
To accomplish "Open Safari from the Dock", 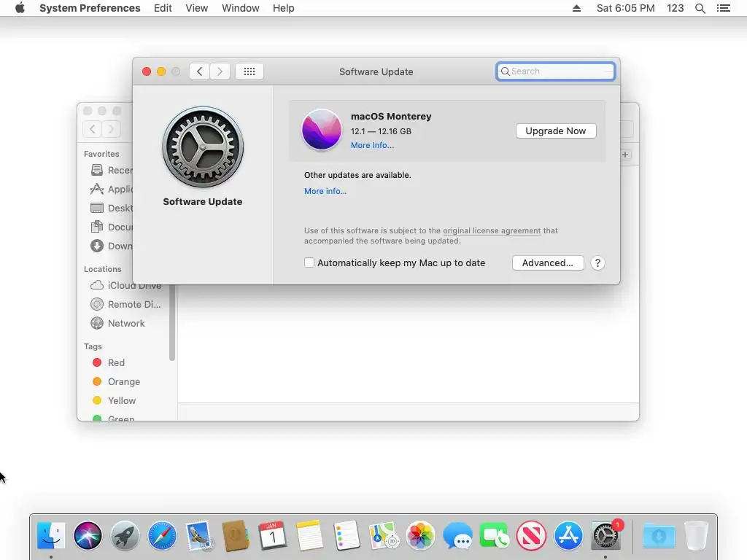I will (x=162, y=536).
